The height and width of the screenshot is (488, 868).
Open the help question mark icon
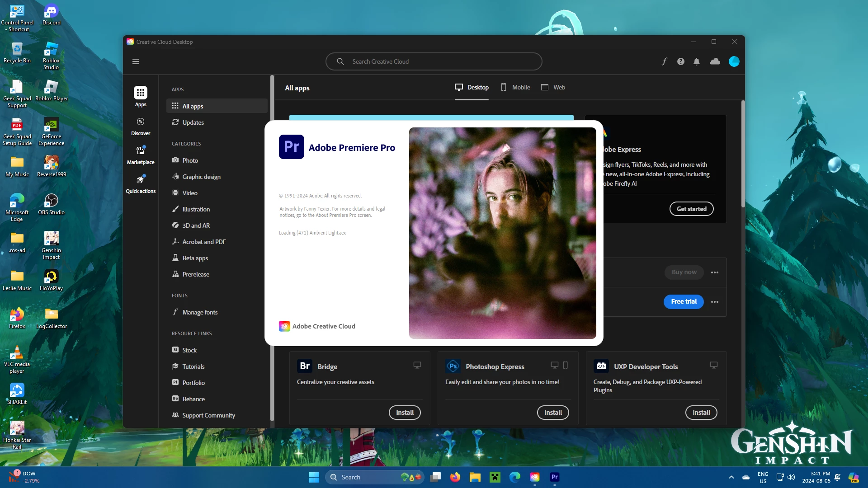(680, 61)
